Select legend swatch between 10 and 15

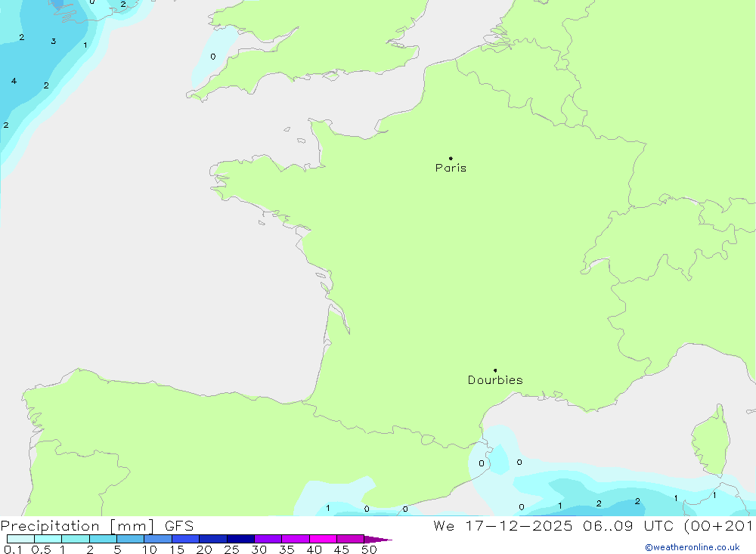(158, 539)
